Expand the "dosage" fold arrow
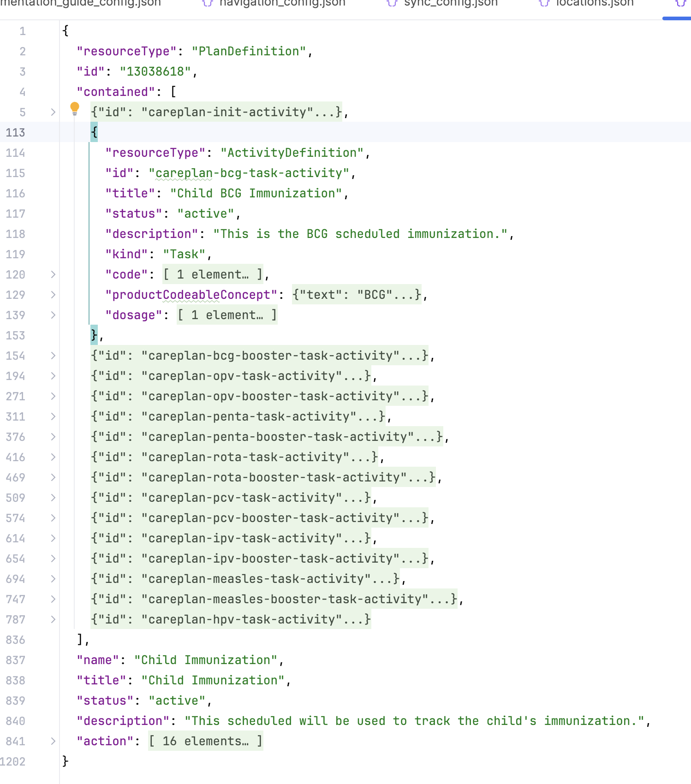The width and height of the screenshot is (691, 784). tap(53, 315)
